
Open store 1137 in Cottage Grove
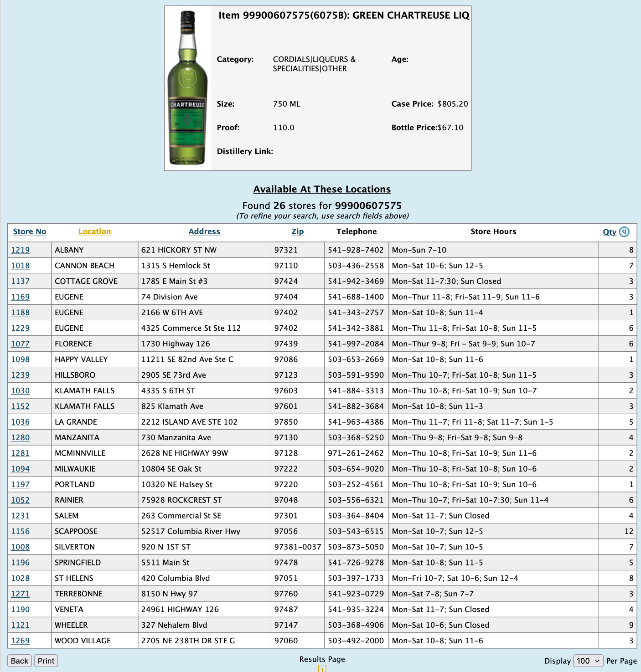tap(21, 282)
